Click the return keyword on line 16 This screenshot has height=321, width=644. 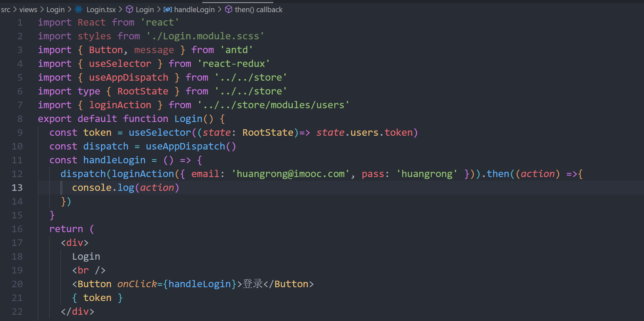point(66,229)
